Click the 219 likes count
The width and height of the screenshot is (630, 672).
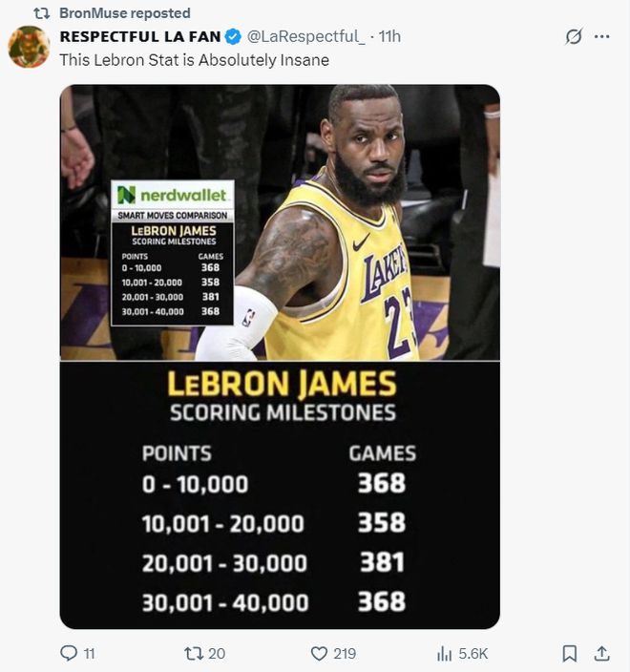pos(345,654)
